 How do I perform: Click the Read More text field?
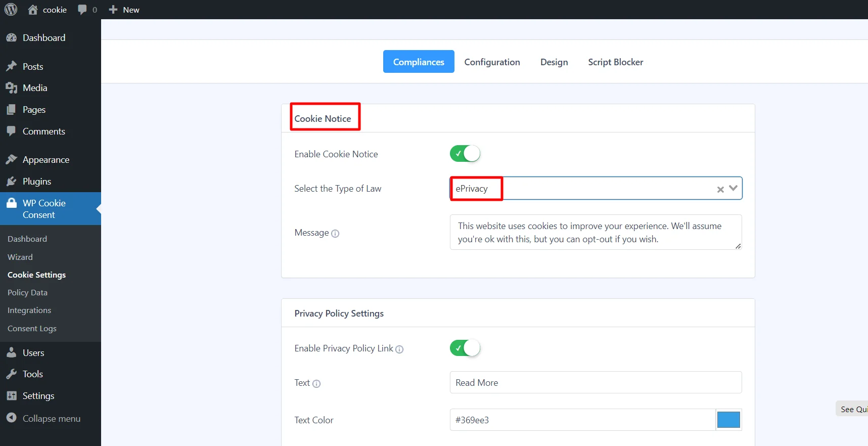tap(596, 382)
